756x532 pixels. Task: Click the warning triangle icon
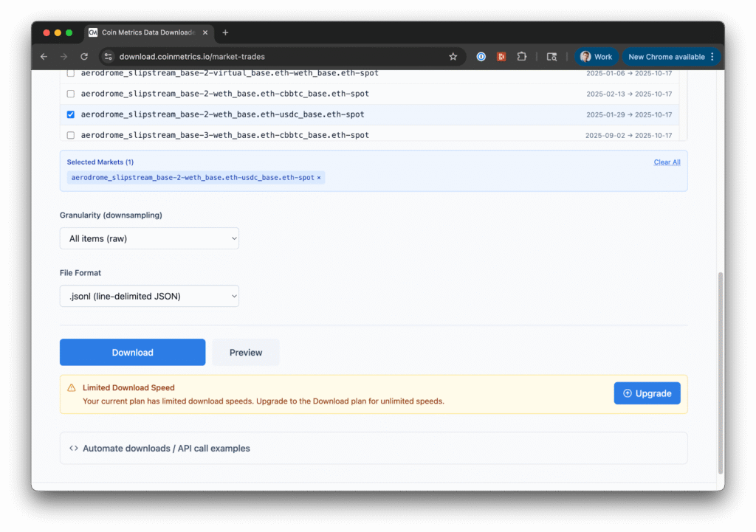(72, 388)
